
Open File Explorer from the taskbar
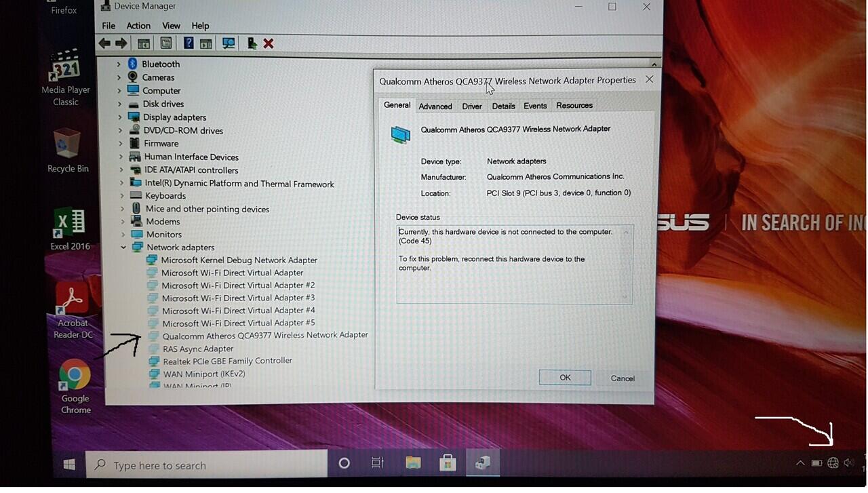[x=413, y=463]
